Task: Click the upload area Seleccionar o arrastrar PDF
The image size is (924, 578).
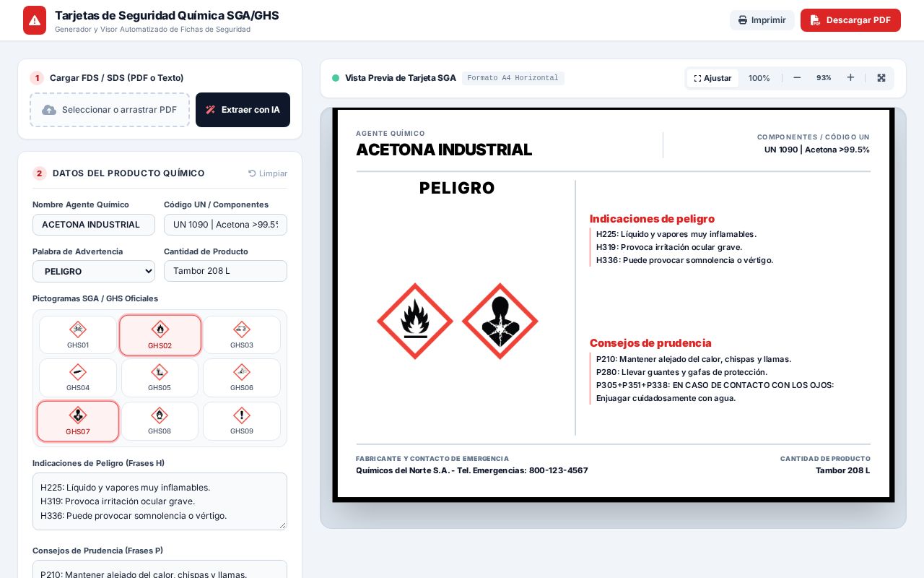Action: click(x=110, y=110)
